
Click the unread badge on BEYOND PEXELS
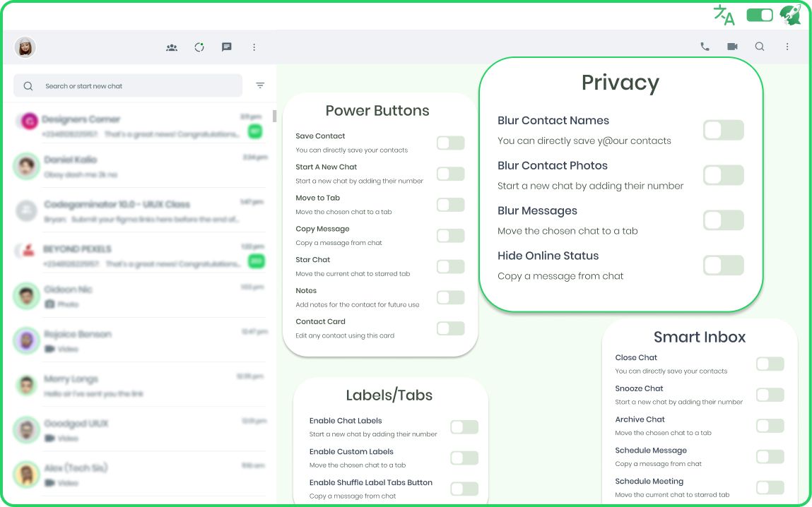257,261
